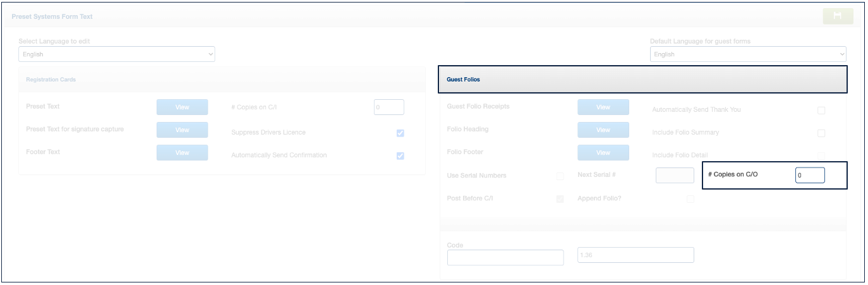Focus the # Copies on C/I field
The image size is (868, 285).
click(x=389, y=107)
